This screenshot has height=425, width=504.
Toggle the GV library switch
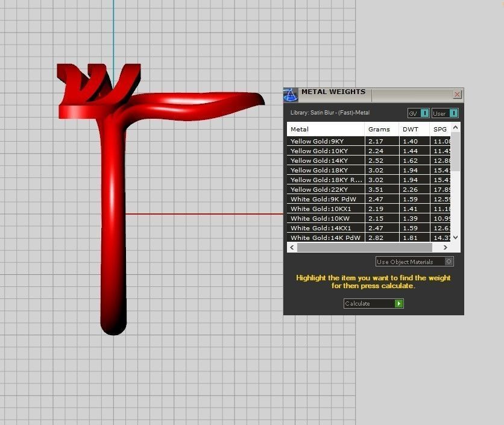[418, 113]
